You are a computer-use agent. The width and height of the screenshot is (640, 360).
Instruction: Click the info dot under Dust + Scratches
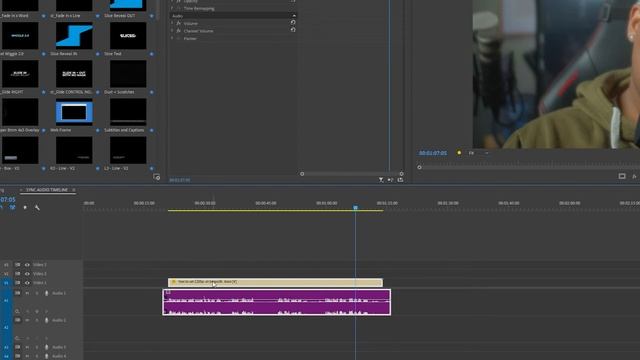pos(151,92)
